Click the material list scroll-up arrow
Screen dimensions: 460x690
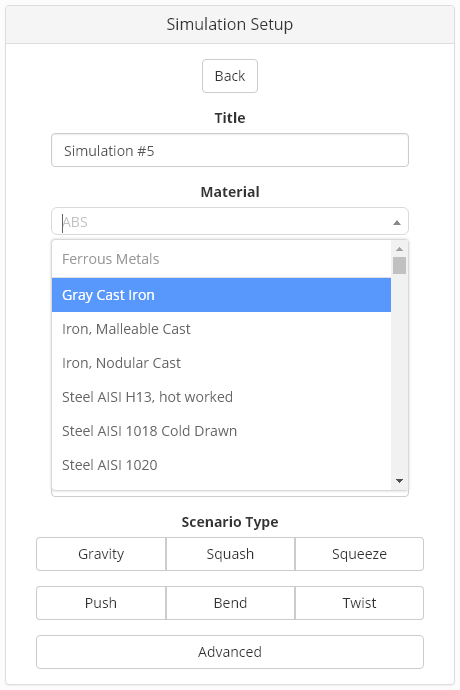(x=399, y=249)
